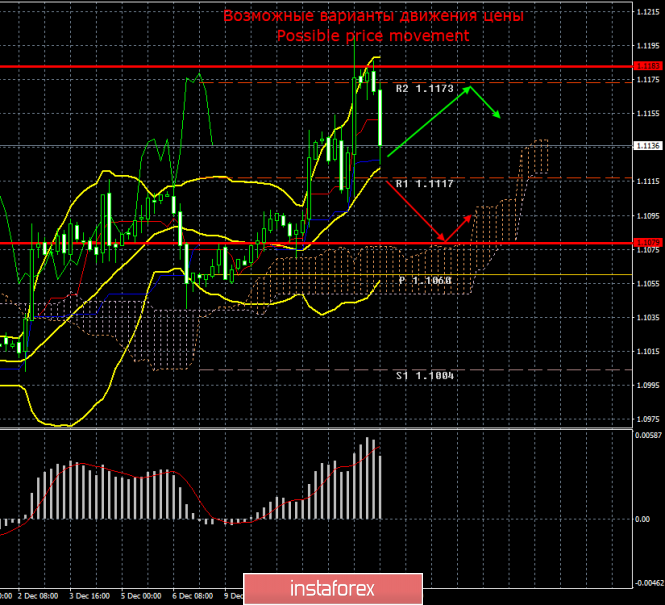
Task: Click the red arrow bottom point at 1.1079 line
Action: coord(442,241)
